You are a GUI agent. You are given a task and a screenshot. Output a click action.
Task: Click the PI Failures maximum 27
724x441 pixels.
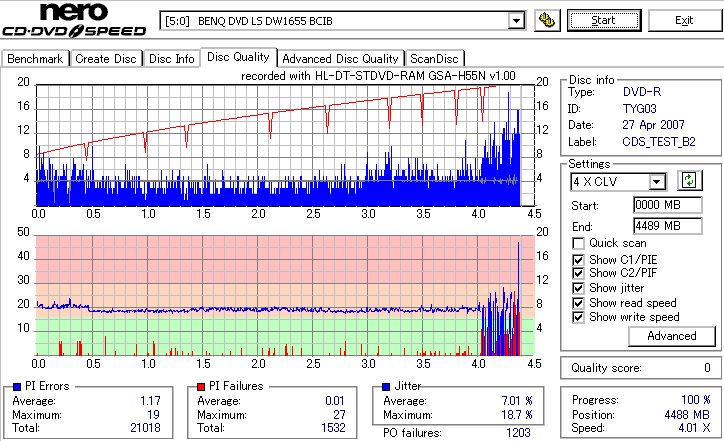(339, 415)
